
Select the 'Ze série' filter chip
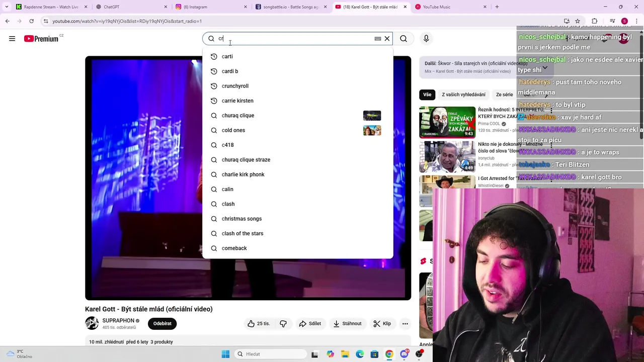point(504,95)
